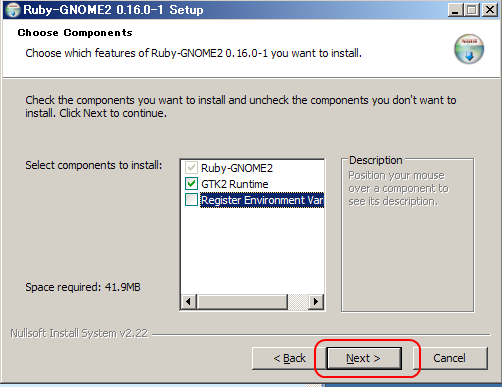Minimize the Setup window

click(x=455, y=10)
